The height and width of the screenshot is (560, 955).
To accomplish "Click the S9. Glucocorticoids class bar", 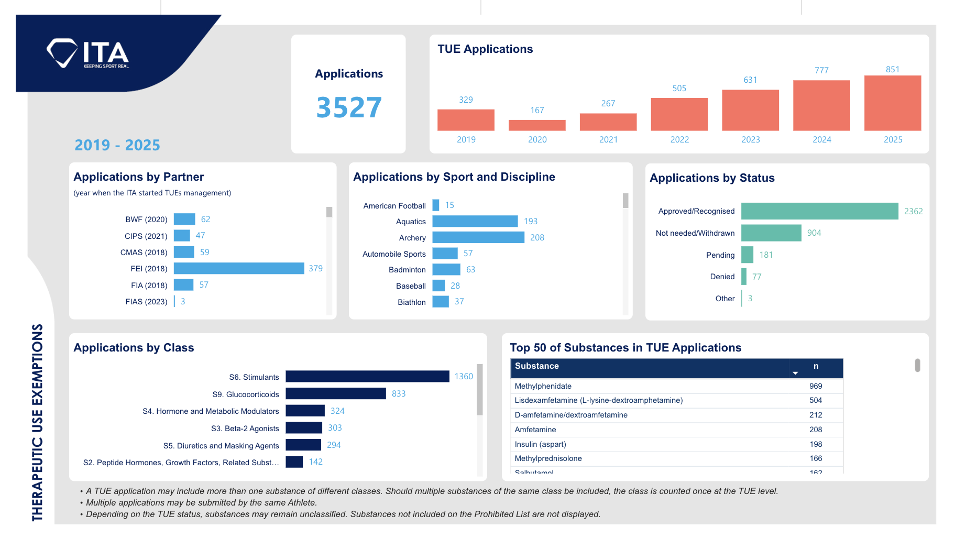I will 336,394.
